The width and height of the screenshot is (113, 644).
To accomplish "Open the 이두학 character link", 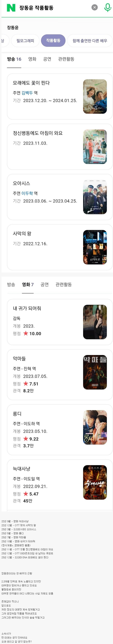I will pyautogui.click(x=27, y=193).
